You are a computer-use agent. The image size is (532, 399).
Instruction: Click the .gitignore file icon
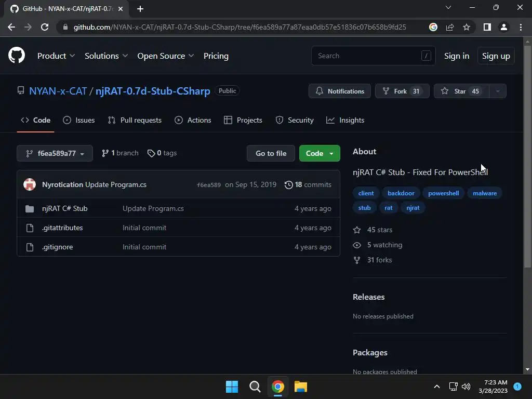(x=30, y=247)
